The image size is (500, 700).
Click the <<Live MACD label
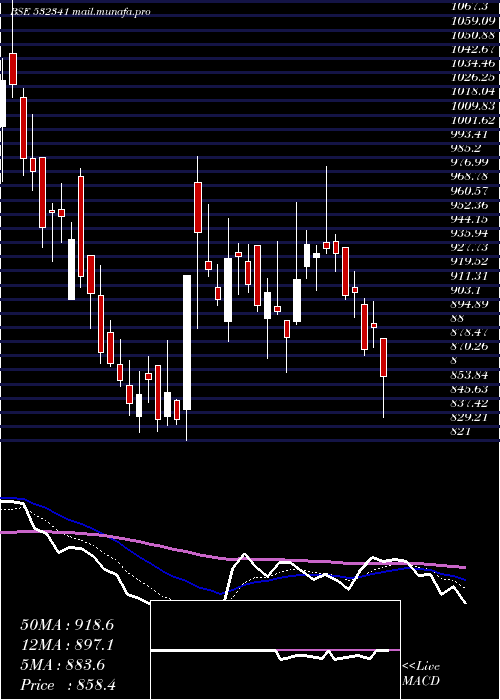[421, 674]
